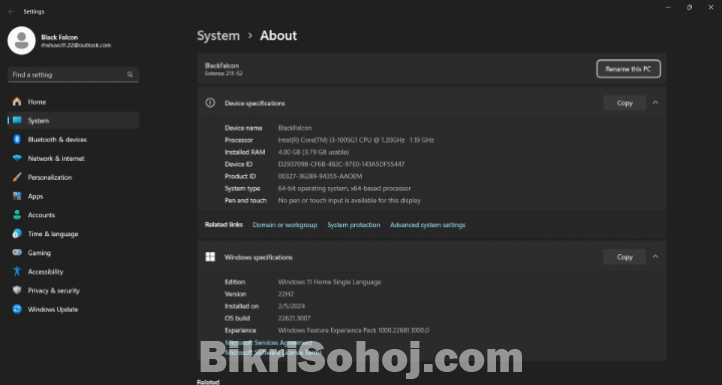Select the Bluetooth & devices icon
The image size is (722, 385).
point(17,140)
